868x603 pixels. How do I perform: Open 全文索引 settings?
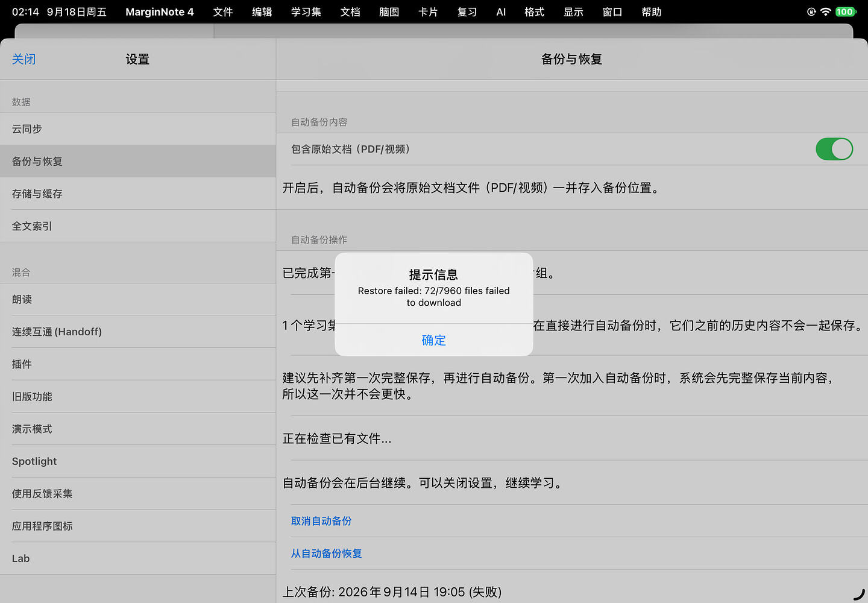(138, 226)
